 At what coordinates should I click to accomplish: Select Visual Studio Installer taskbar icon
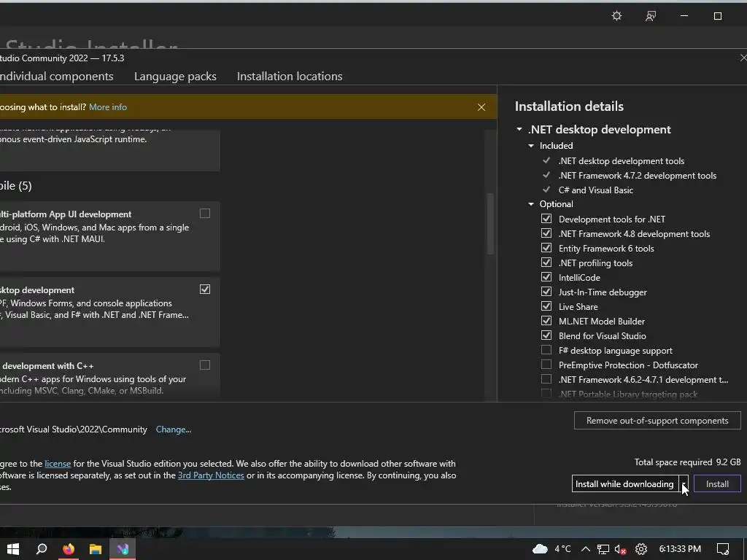(x=123, y=549)
